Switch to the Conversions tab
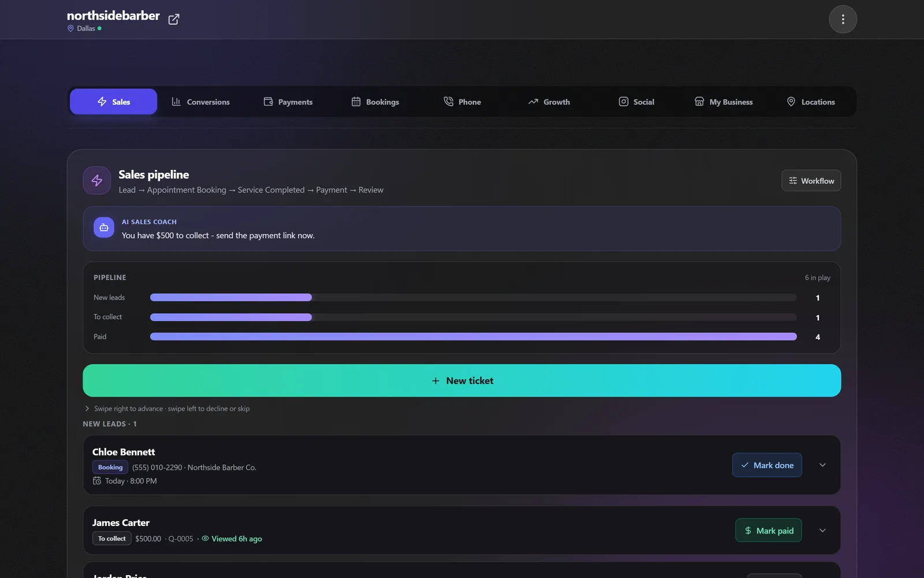 point(200,102)
